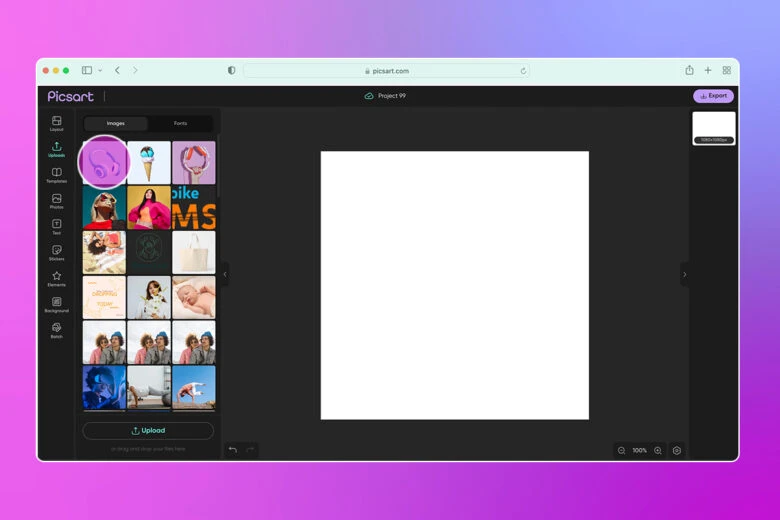Select the ice cream cone image thumbnail
This screenshot has width=780, height=520.
pyautogui.click(x=148, y=163)
